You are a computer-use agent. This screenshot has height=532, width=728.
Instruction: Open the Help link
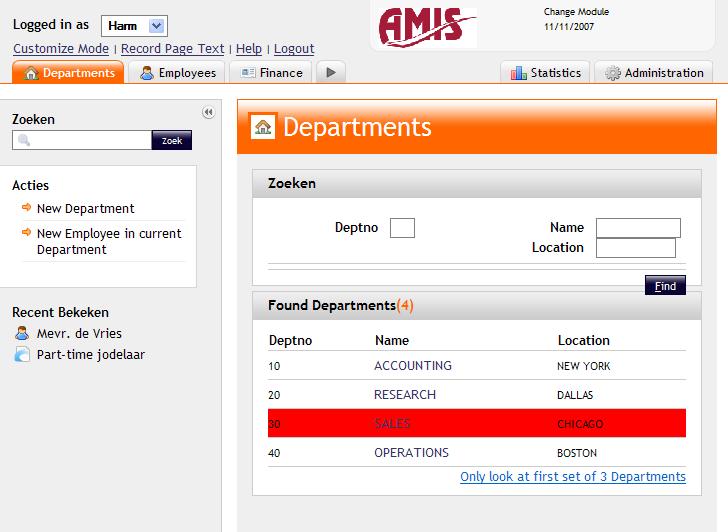tap(249, 48)
